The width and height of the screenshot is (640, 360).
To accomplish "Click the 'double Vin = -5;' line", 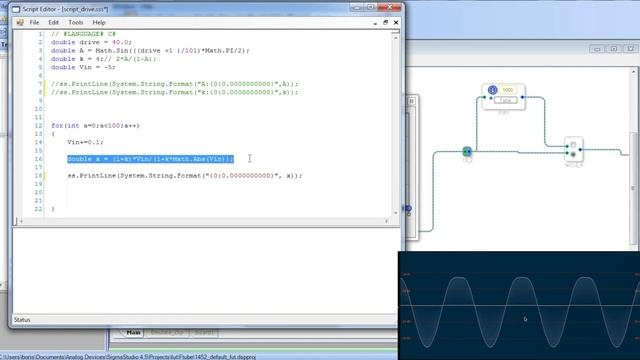I will 83,67.
